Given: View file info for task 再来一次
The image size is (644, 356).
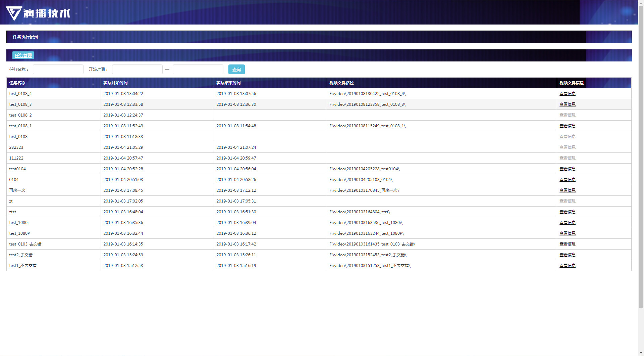Looking at the screenshot, I should pyautogui.click(x=567, y=190).
